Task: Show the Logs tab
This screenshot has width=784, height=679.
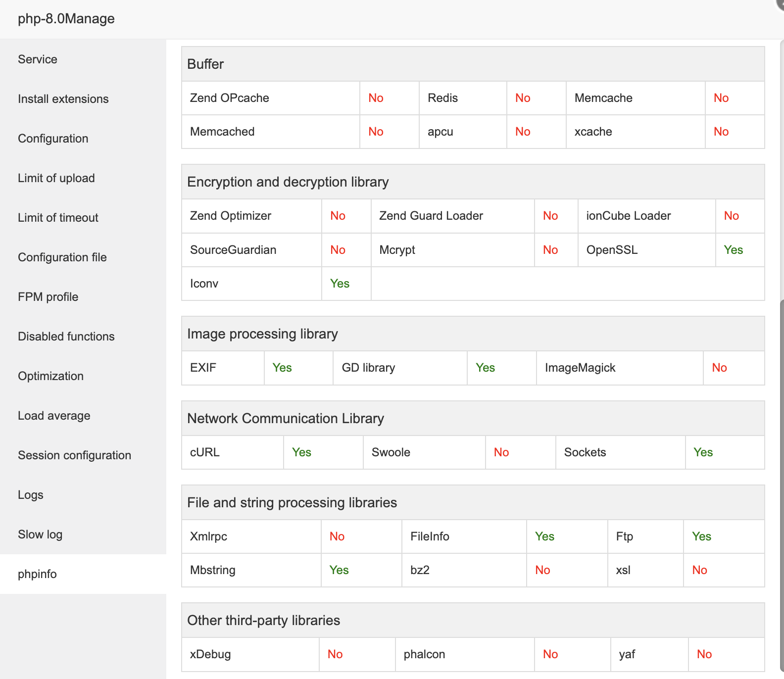Action: coord(31,495)
